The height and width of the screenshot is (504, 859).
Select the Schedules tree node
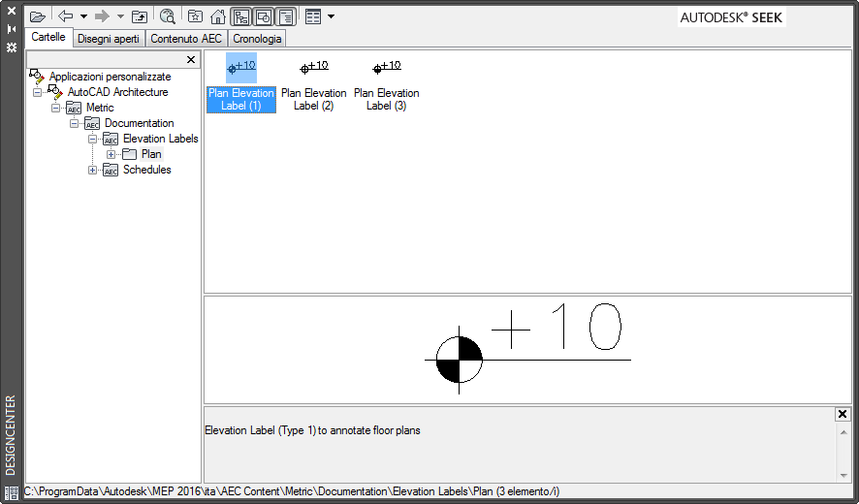146,170
